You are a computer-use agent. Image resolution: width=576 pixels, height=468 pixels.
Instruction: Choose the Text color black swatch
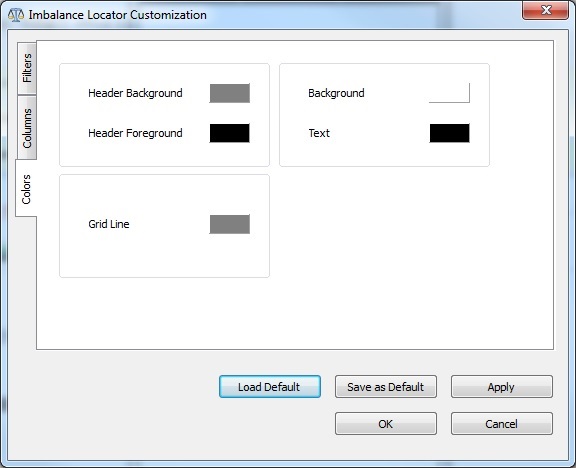pos(449,133)
